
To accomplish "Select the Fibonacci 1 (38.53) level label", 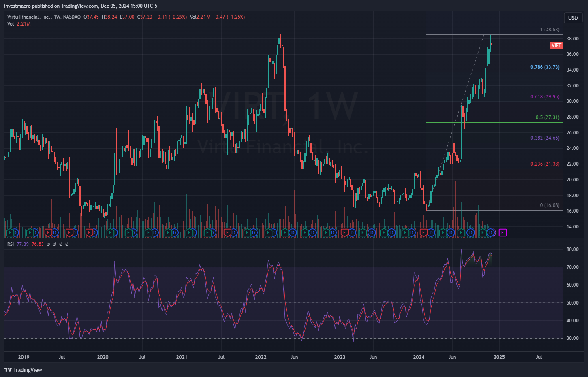I will (x=550, y=30).
